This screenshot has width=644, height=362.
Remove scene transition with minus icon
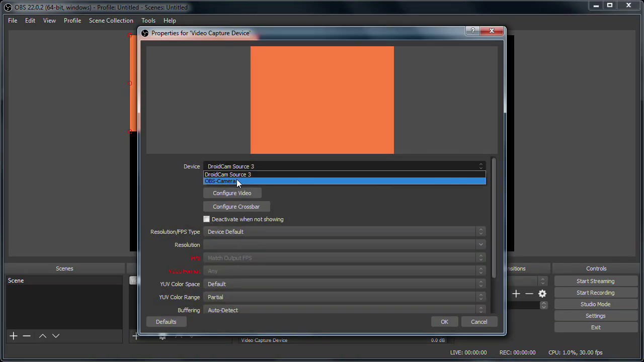click(x=529, y=294)
